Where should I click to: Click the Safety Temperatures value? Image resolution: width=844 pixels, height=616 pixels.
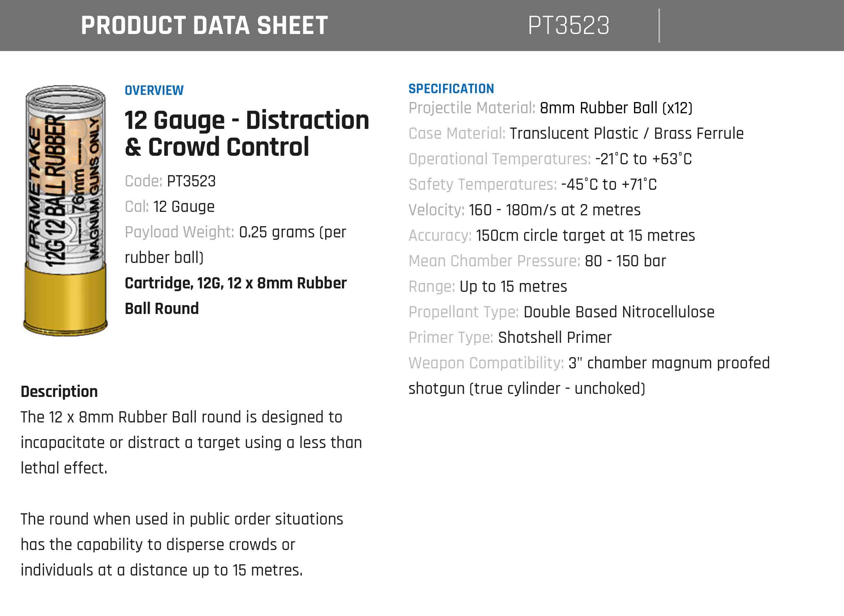[x=609, y=184]
